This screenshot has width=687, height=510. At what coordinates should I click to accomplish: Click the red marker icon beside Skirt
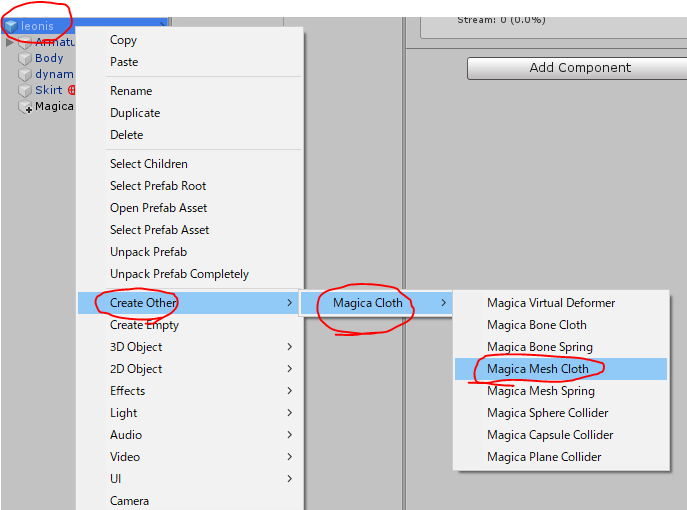pos(71,90)
